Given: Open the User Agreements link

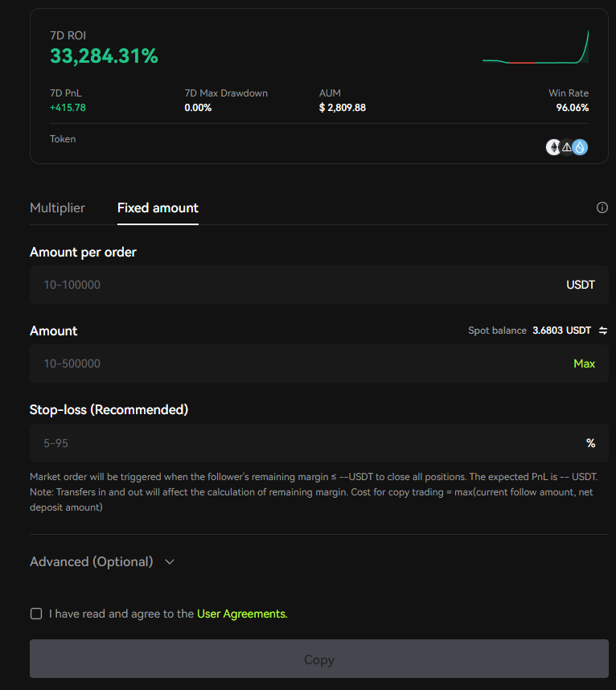Looking at the screenshot, I should [242, 614].
